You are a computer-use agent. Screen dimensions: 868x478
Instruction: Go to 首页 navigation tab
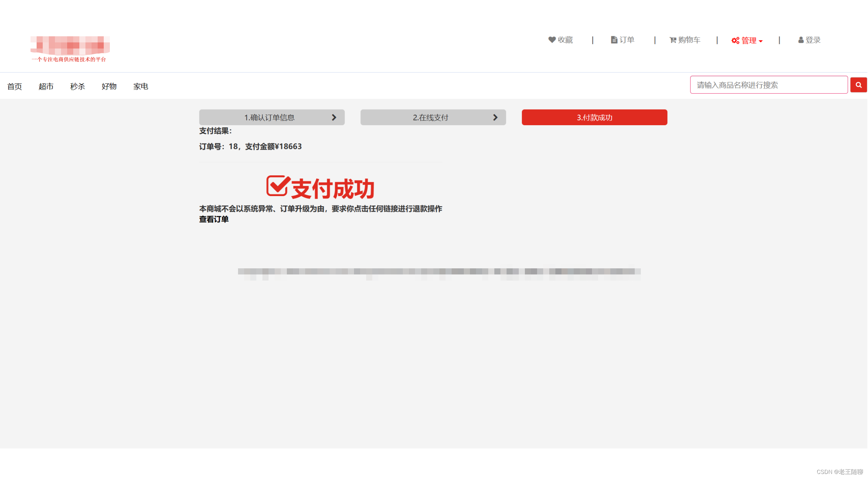tap(15, 87)
